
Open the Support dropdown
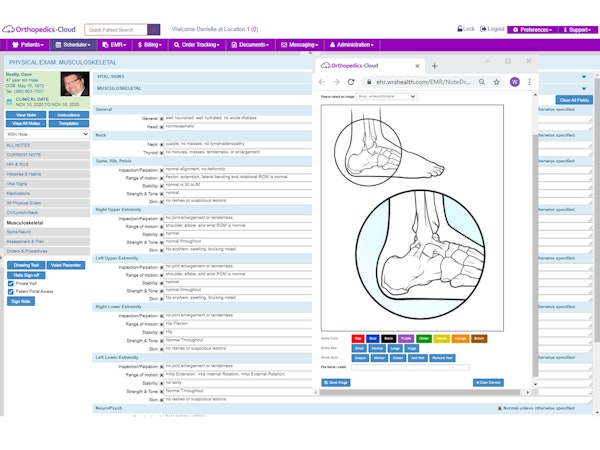577,29
